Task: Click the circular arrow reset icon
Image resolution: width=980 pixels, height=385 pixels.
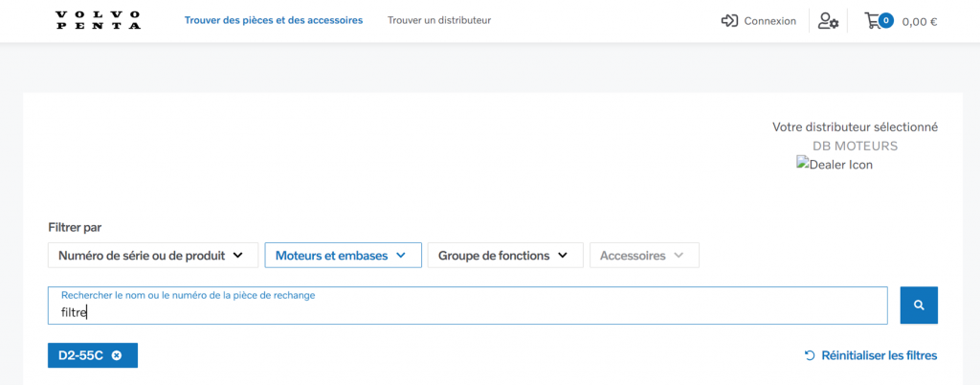Action: 810,355
